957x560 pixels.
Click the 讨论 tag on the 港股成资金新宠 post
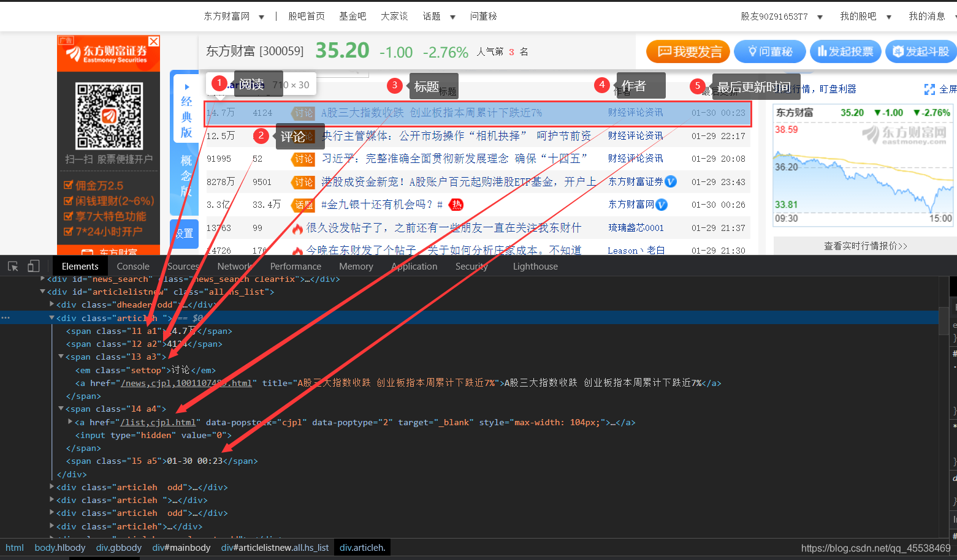303,182
